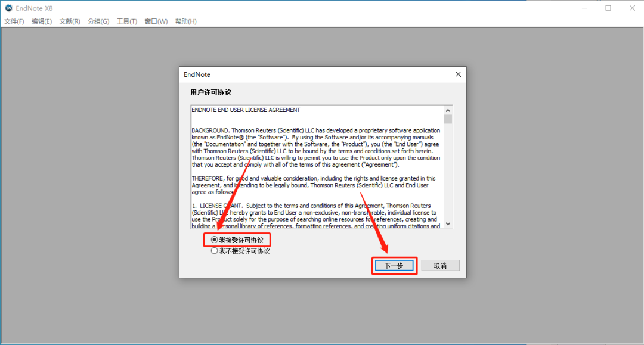Click the ENDNOTE END USER LICENSE AGREEMENT heading
Viewport: 644px width, 345px height.
[246, 110]
